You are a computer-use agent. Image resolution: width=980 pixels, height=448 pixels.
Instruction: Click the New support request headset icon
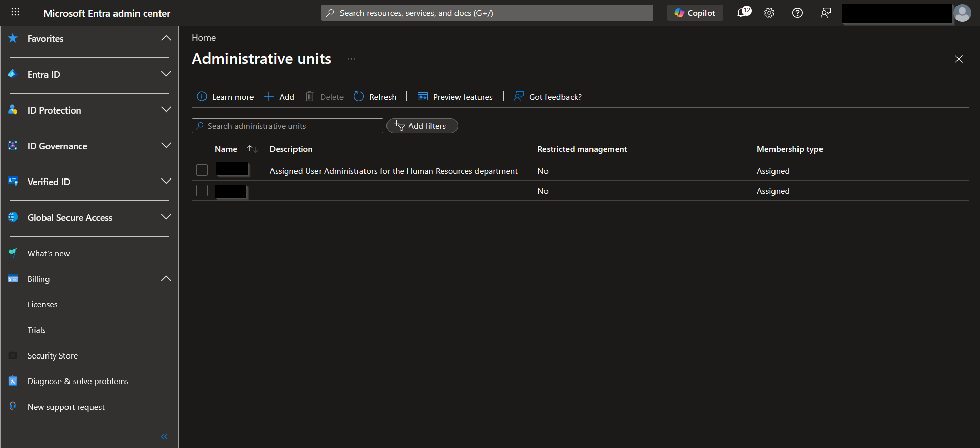click(13, 406)
